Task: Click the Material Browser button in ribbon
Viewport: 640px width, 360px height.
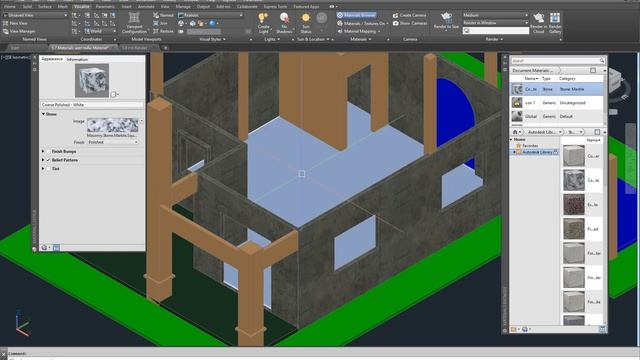Action: coord(356,15)
